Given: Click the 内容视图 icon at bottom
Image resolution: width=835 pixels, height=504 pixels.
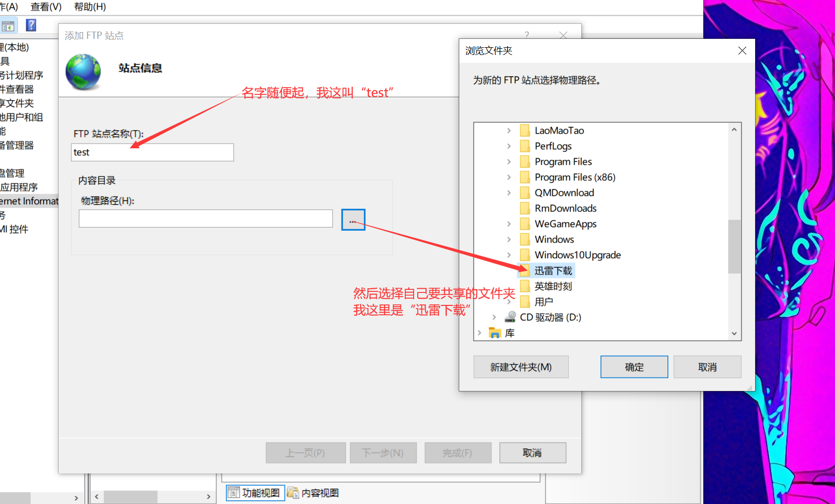Looking at the screenshot, I should [x=293, y=493].
